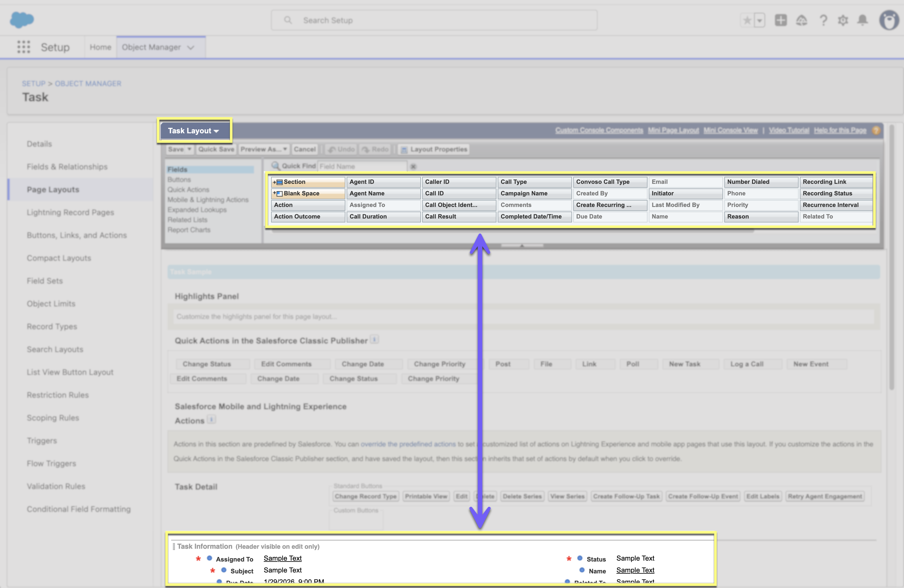Screen dimensions: 904x588
Task: Open the Trailhead guidance icon
Action: 801,20
